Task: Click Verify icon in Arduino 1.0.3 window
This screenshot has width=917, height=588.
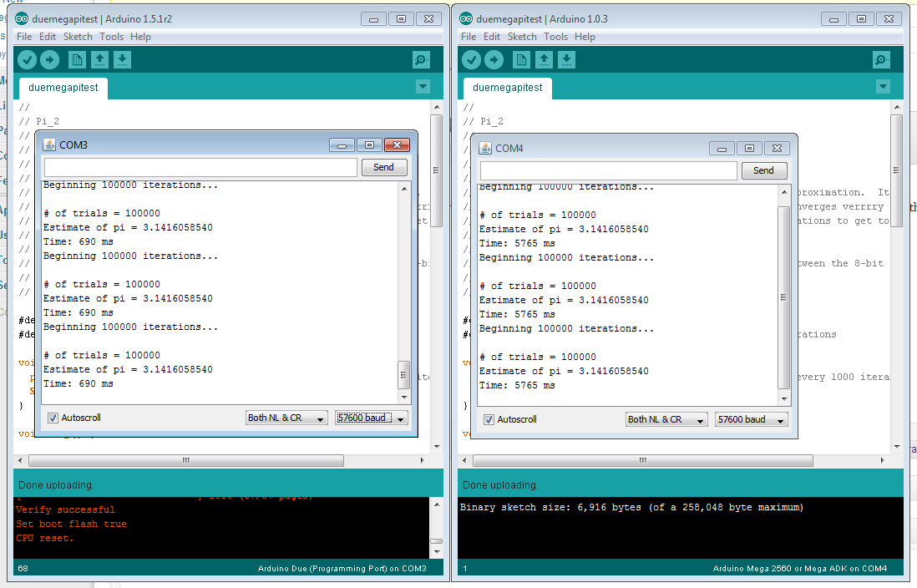Action: (472, 59)
